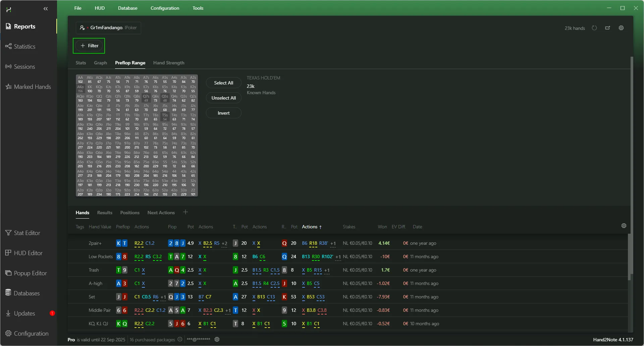
Task: Open the Database menu
Action: coord(127,8)
